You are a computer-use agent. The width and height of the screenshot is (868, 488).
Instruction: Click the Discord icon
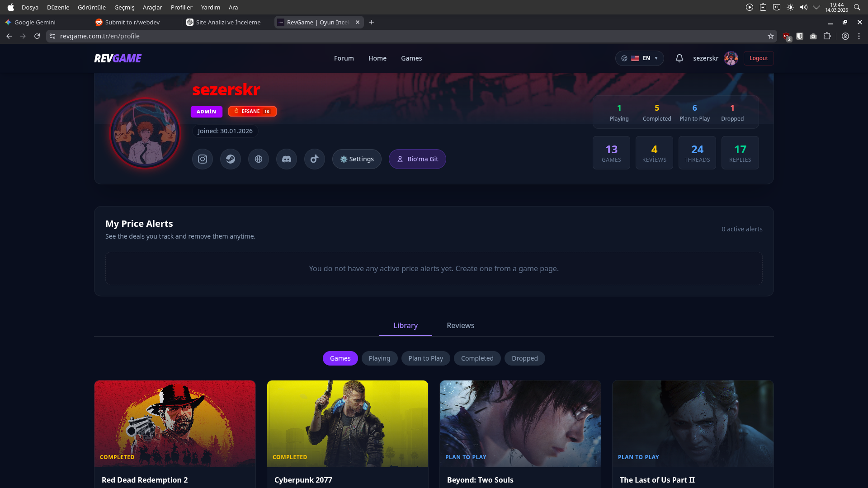pos(286,159)
